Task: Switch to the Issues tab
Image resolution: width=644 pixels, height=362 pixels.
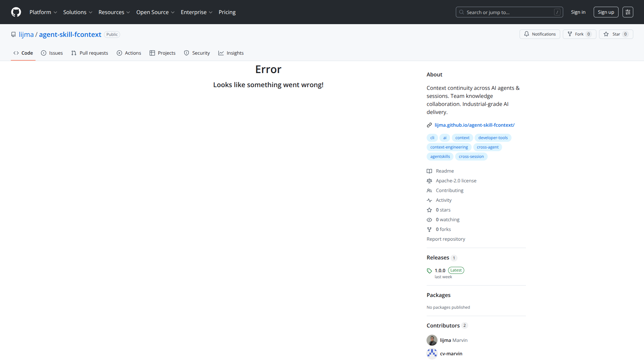Action: [52, 53]
